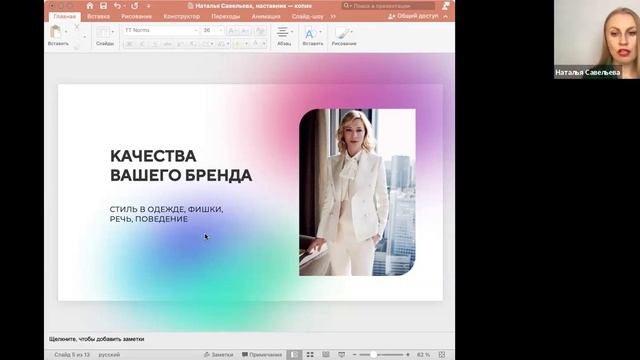This screenshot has height=360, width=640.
Task: Toggle bold formatting
Action: point(129,44)
